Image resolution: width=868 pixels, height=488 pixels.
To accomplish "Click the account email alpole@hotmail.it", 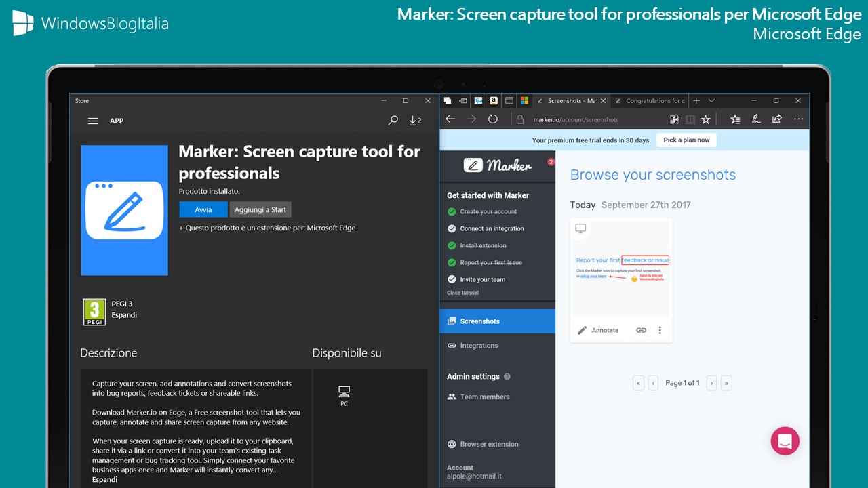I will point(474,476).
